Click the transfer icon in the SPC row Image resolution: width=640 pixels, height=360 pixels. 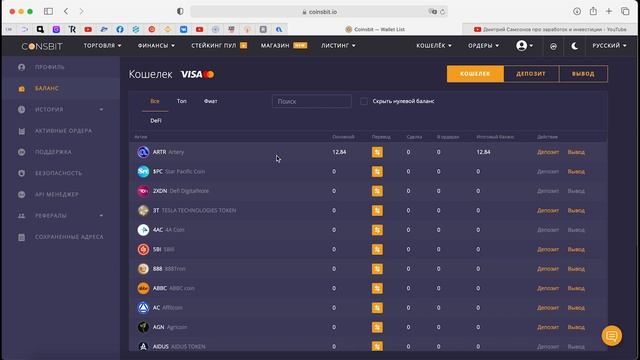pos(377,171)
